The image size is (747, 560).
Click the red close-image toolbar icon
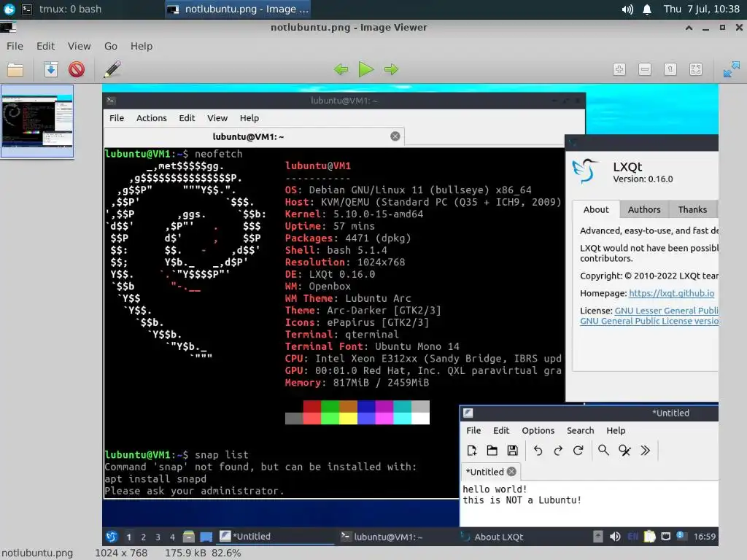76,69
